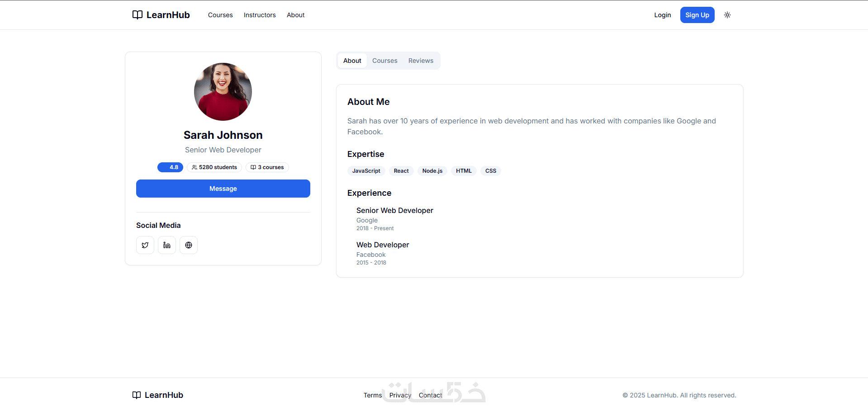Image resolution: width=868 pixels, height=411 pixels.
Task: Click the Login link
Action: point(663,15)
